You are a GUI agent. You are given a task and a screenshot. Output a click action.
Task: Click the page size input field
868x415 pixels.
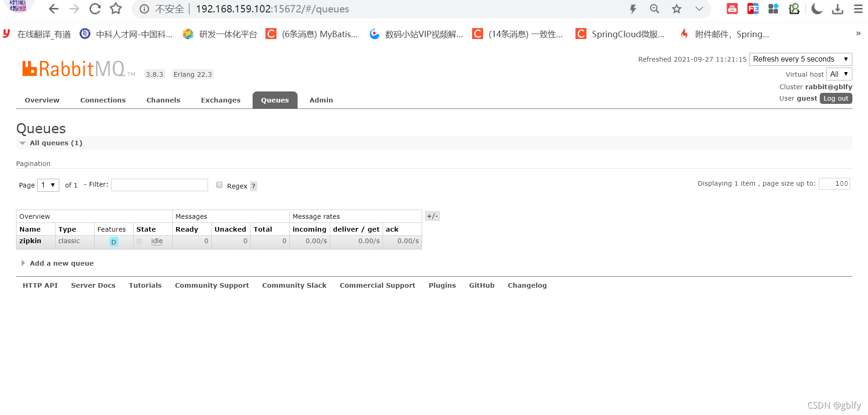tap(834, 184)
